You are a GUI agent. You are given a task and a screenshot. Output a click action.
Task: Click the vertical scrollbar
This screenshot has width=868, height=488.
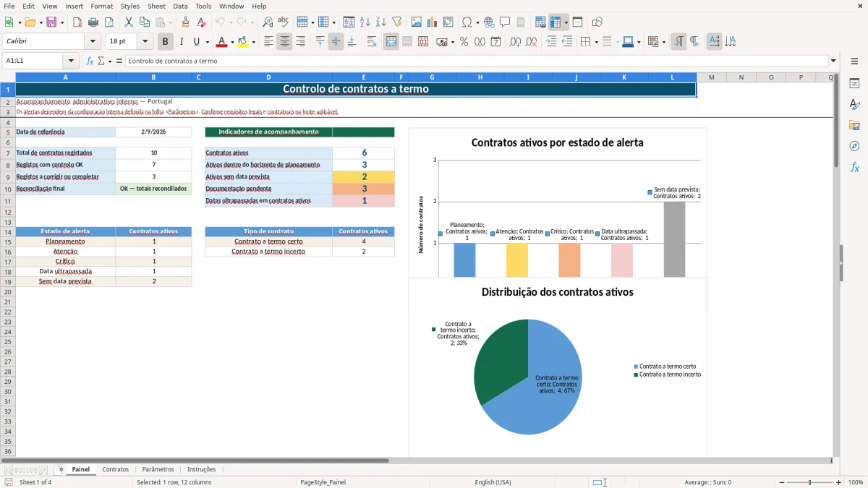pos(836,267)
